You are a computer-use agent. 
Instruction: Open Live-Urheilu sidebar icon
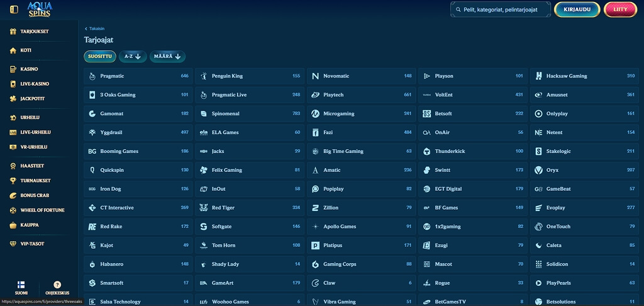(x=13, y=132)
